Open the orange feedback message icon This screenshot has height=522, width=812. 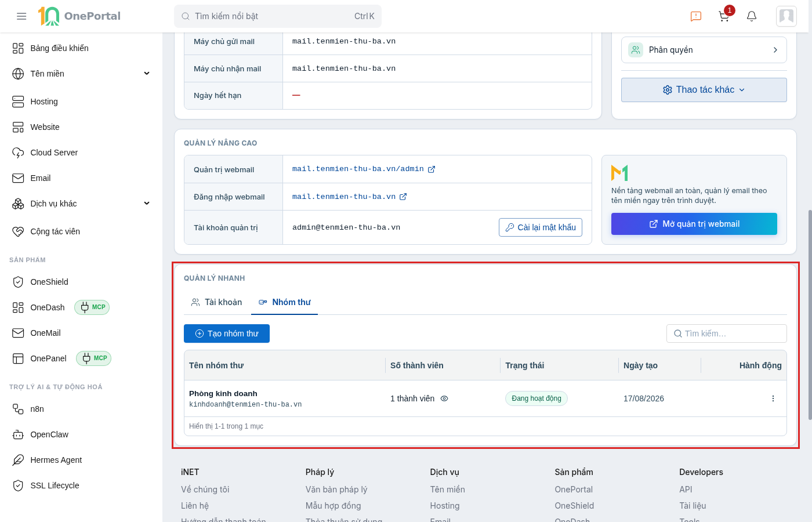click(x=696, y=16)
